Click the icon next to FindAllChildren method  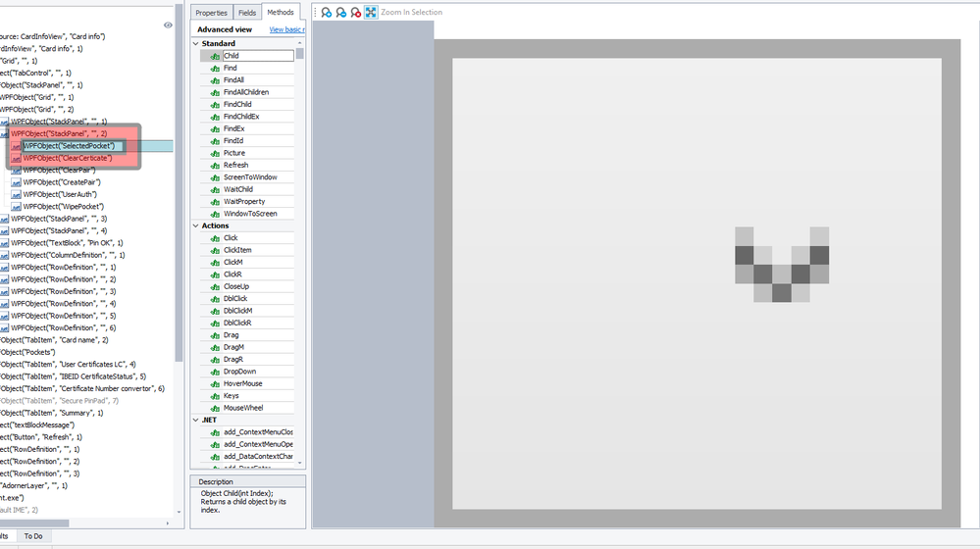[215, 92]
